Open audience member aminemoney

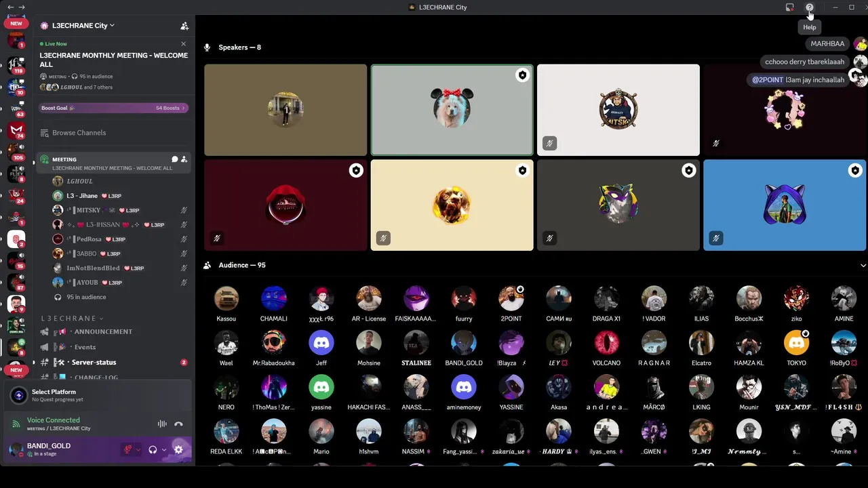pos(464,393)
